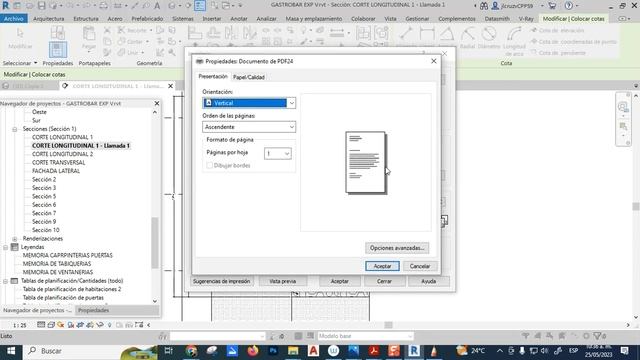Select the linear dimension tool icon
Image resolution: width=640 pixels, height=360 pixels.
(x=427, y=34)
